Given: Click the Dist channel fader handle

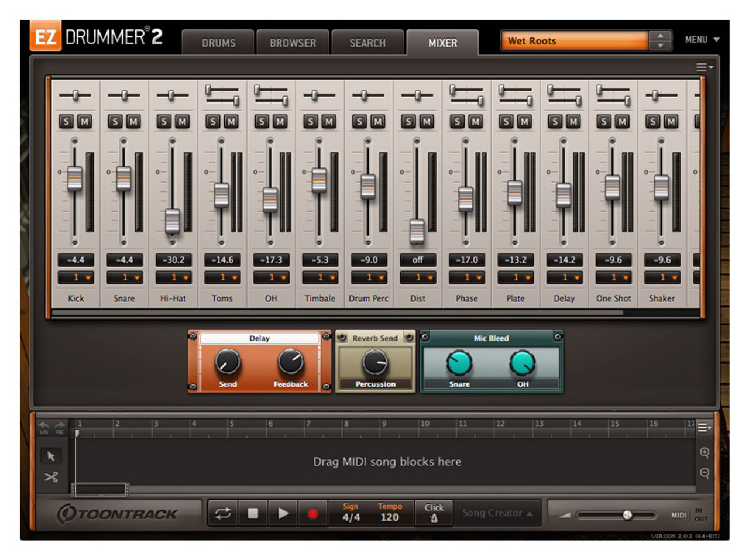Looking at the screenshot, I should (417, 231).
